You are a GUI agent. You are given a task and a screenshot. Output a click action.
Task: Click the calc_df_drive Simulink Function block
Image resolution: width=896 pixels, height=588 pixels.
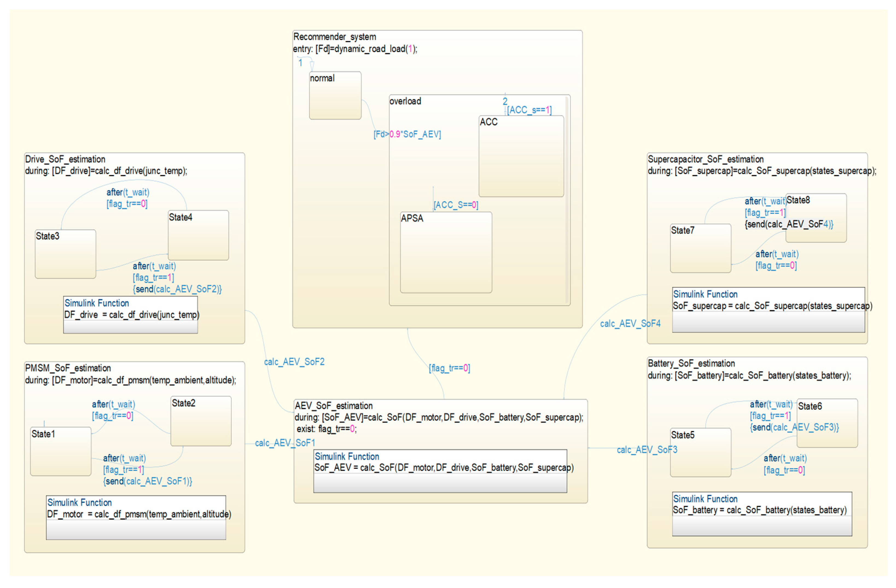[x=130, y=315]
